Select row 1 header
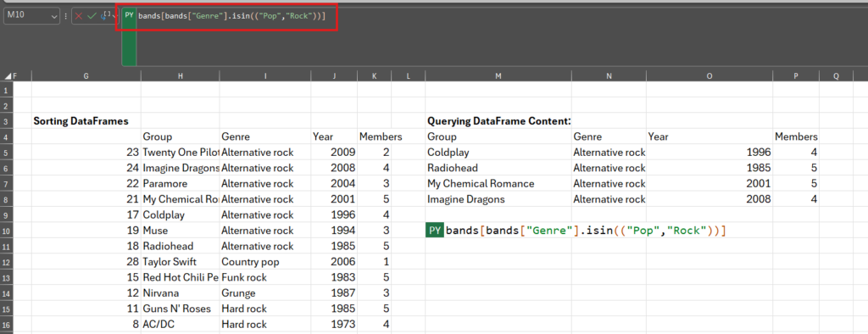The image size is (868, 334). [6, 89]
